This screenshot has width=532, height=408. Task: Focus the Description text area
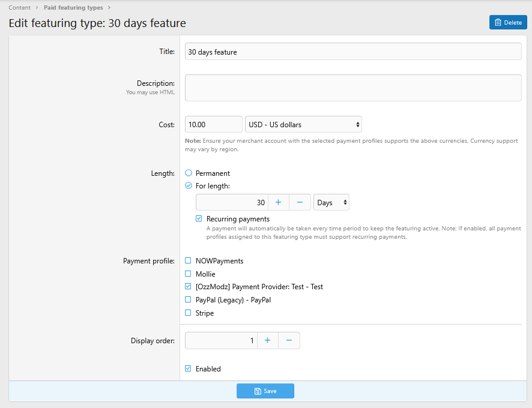pos(353,88)
